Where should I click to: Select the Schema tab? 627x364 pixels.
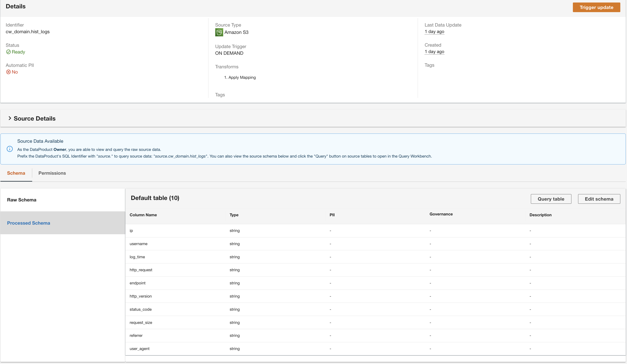[16, 173]
